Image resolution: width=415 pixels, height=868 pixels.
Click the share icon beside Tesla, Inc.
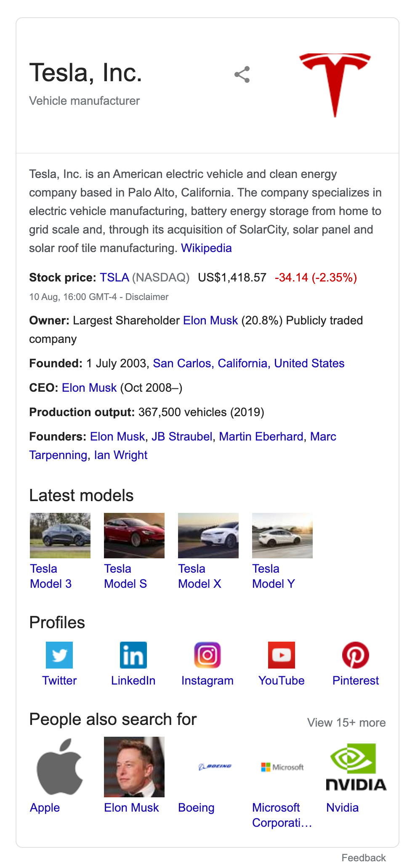pos(242,74)
